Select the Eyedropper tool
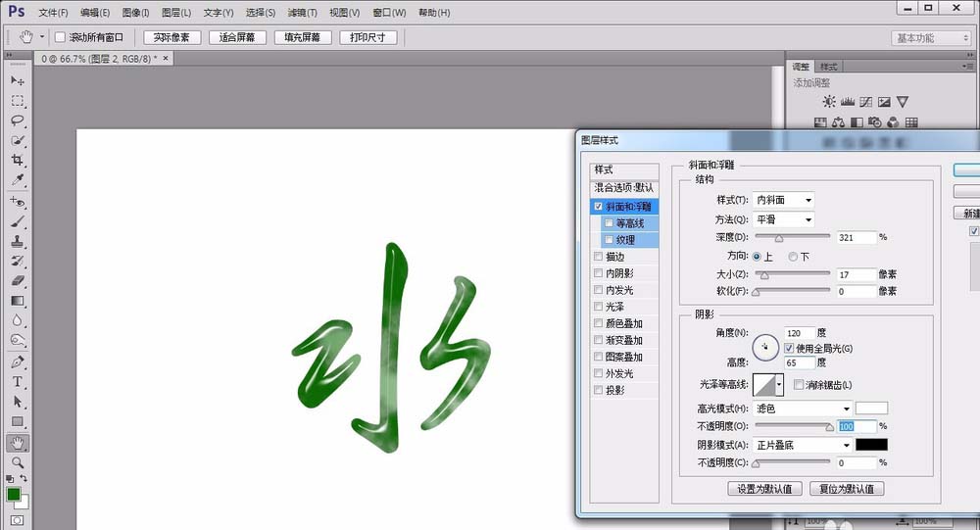The height and width of the screenshot is (530, 980). [x=18, y=180]
